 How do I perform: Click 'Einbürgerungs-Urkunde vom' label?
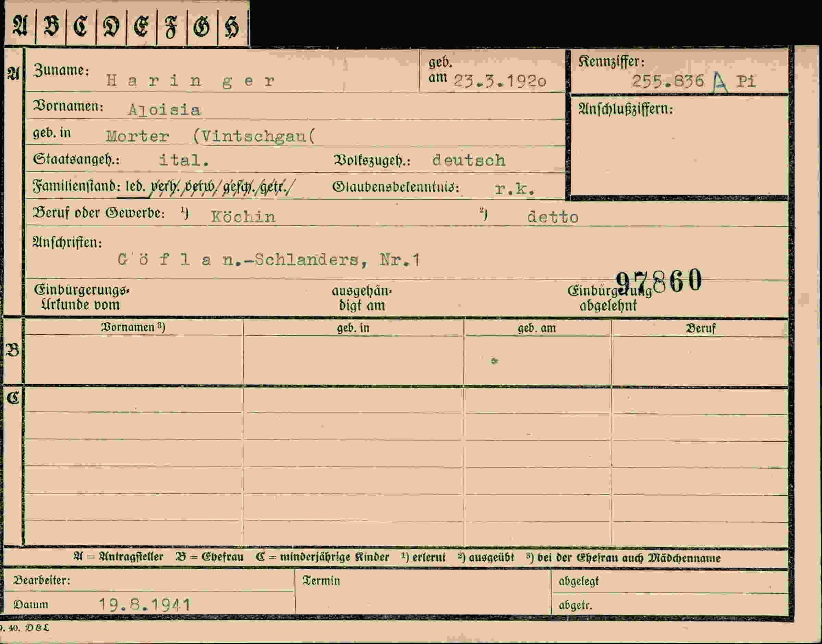pyautogui.click(x=82, y=297)
